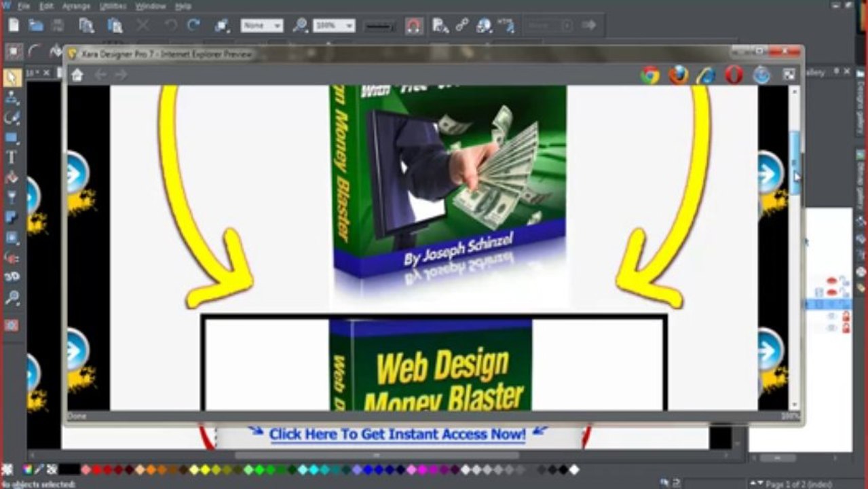
Task: Select the Blend tool
Action: pos(12,257)
